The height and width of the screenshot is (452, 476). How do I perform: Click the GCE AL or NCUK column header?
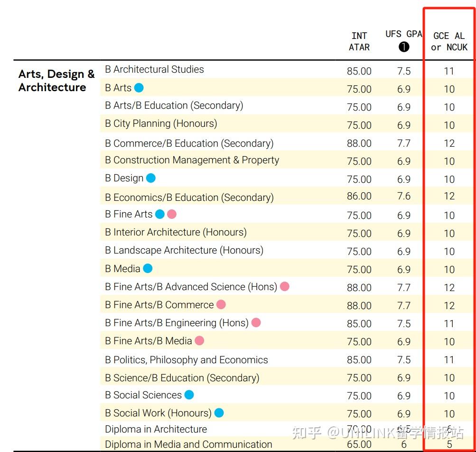[x=449, y=41]
